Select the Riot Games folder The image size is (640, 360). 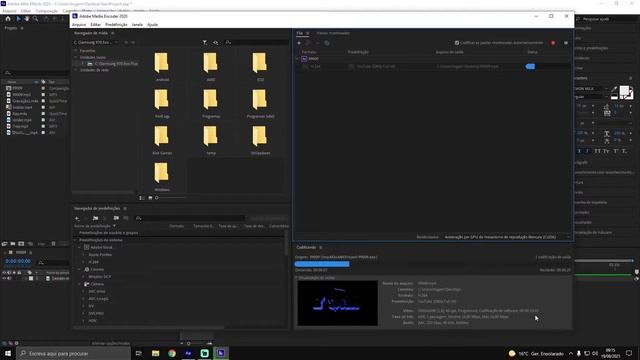coord(162,137)
